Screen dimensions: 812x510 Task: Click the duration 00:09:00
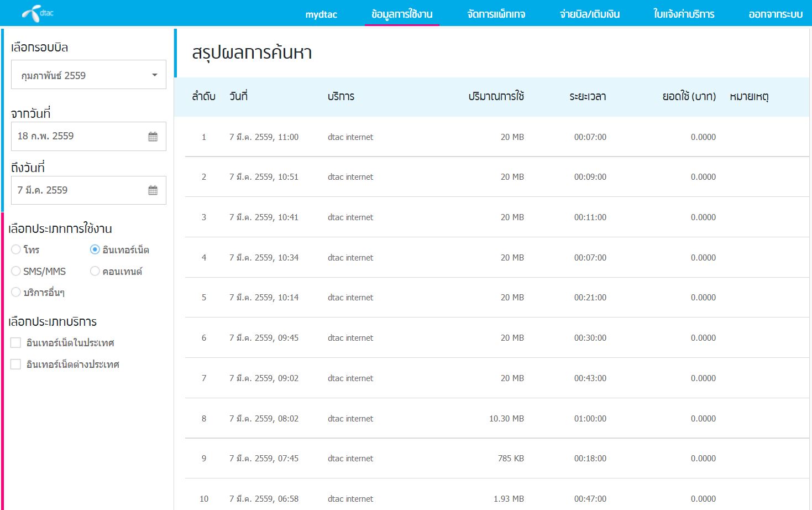click(590, 177)
